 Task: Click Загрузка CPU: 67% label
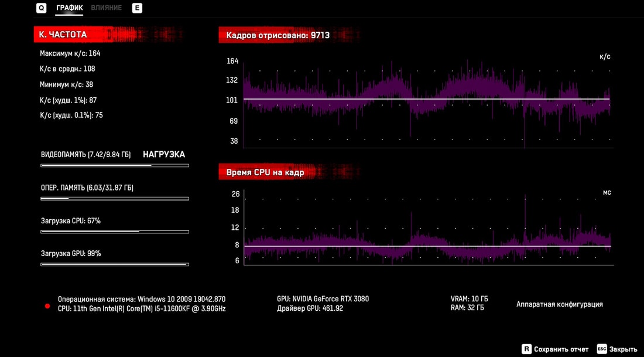click(71, 221)
